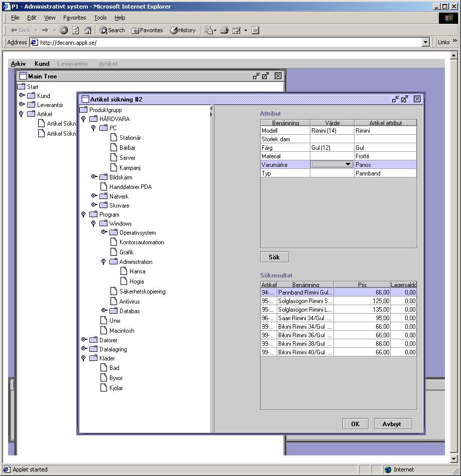Select the Solglasögon row priced 125,00
Screen dimensions: 461x476
[305, 301]
